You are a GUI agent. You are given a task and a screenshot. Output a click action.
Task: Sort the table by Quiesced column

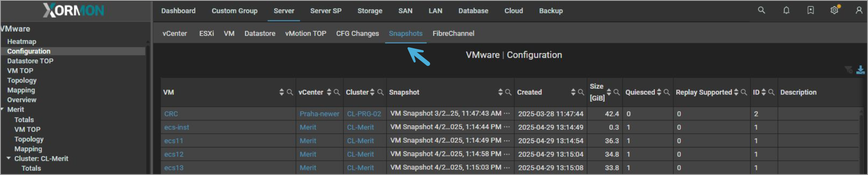pos(659,92)
